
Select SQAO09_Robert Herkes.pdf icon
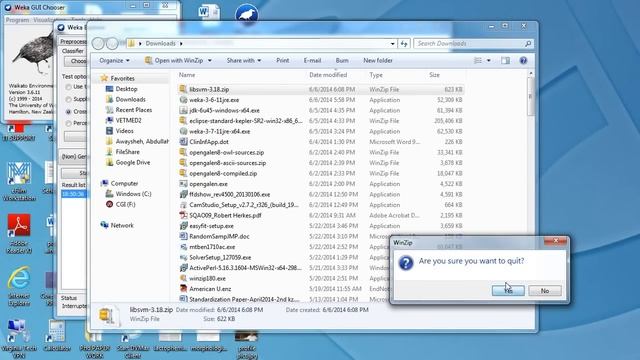183,216
